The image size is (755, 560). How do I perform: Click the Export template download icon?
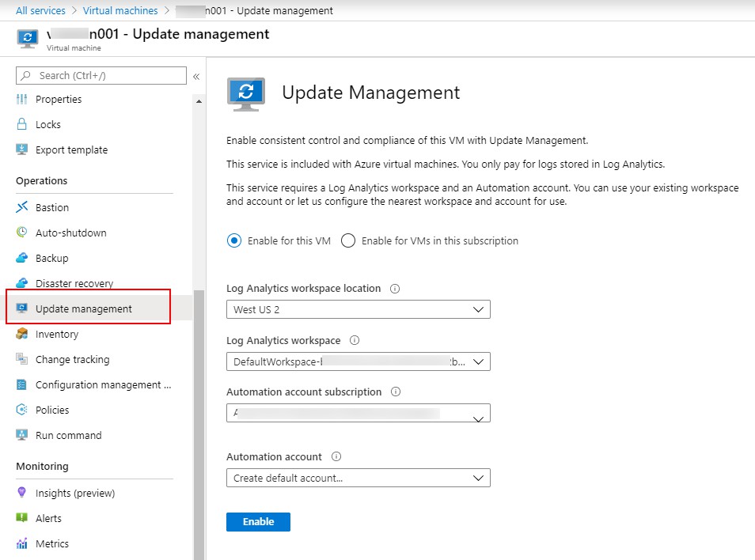(21, 149)
